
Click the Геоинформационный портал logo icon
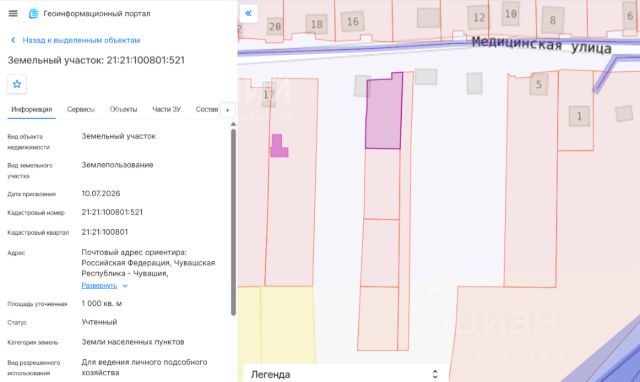click(33, 13)
